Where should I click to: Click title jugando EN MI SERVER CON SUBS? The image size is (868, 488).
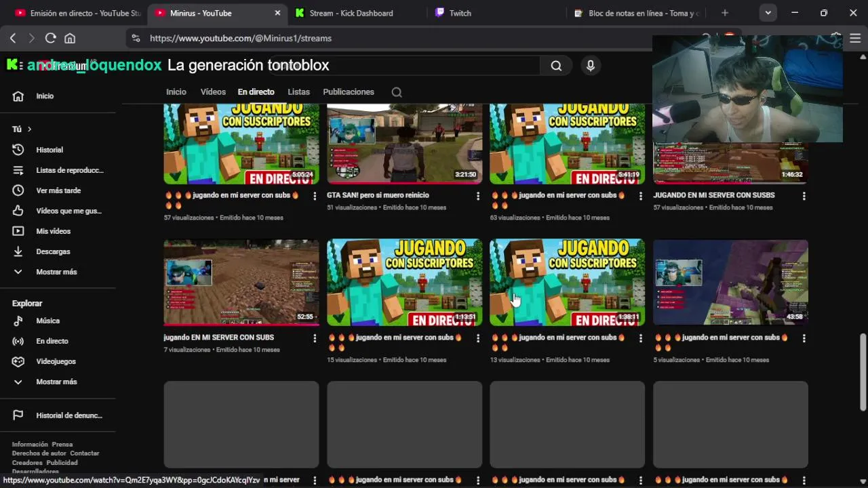pos(219,338)
